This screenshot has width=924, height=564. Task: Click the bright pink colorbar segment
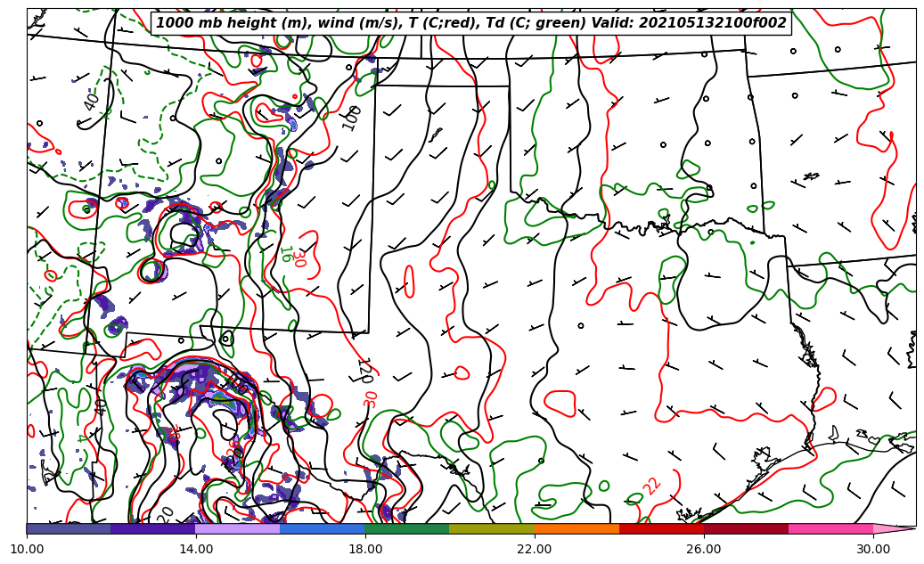[830, 528]
